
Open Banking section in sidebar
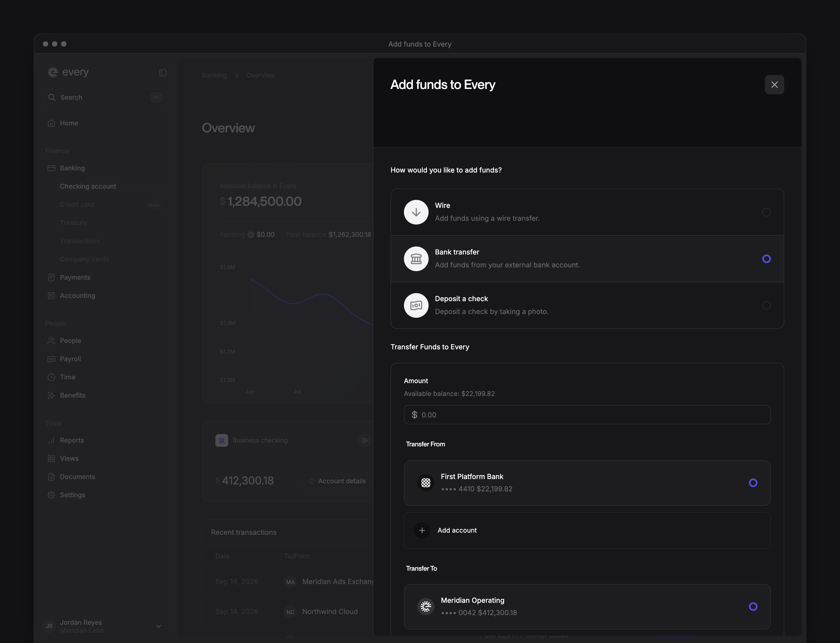coord(105,168)
